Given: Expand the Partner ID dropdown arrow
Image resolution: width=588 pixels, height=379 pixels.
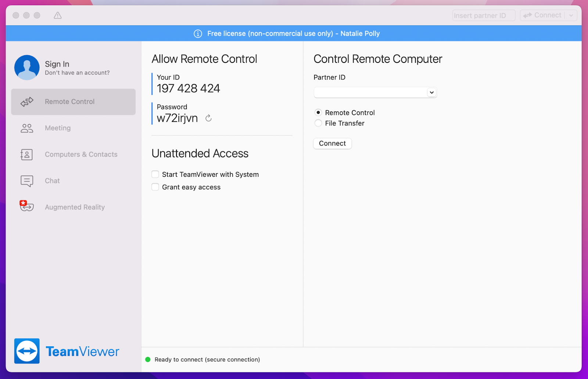Looking at the screenshot, I should click(x=432, y=93).
